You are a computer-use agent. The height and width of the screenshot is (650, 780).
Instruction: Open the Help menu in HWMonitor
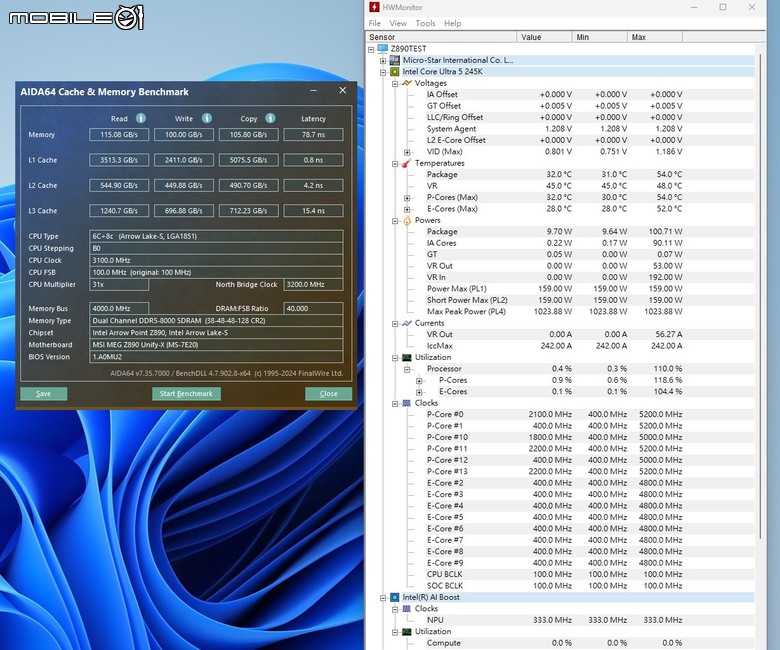pyautogui.click(x=453, y=23)
